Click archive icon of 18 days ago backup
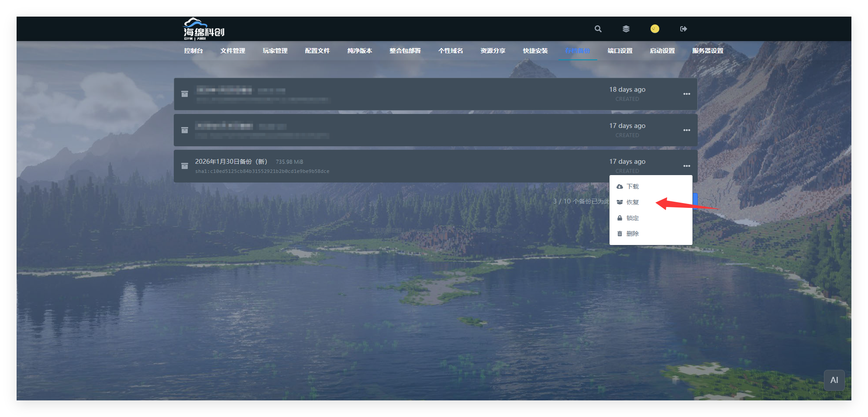This screenshot has width=868, height=417. pyautogui.click(x=185, y=94)
